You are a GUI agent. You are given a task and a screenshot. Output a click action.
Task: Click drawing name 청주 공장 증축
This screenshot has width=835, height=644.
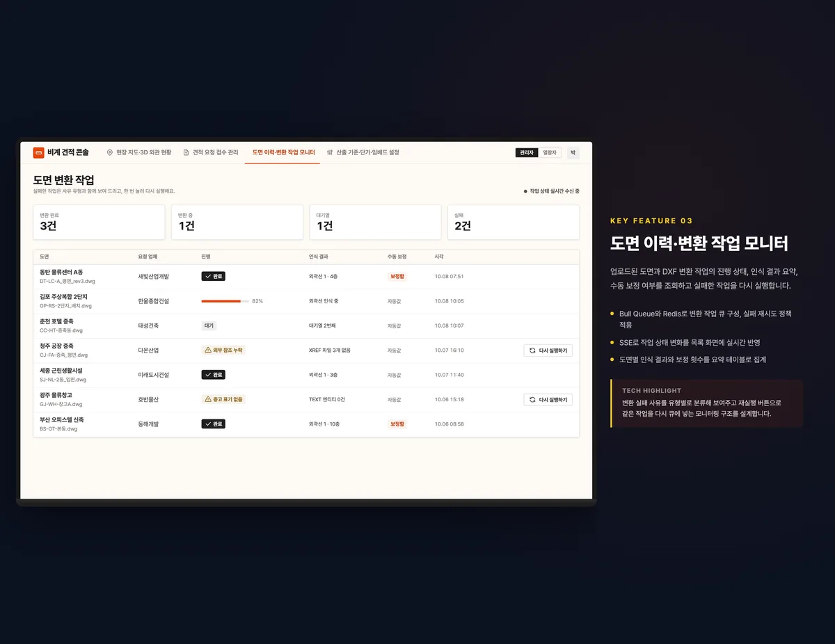coord(57,346)
